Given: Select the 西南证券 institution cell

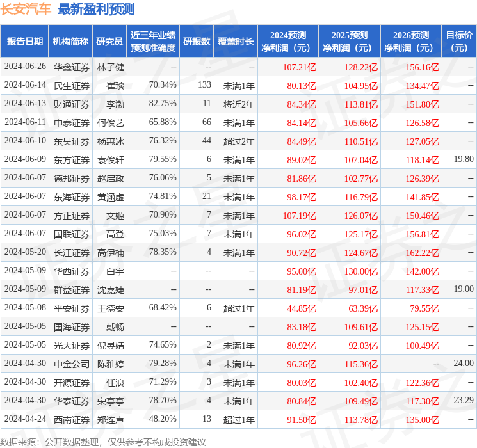Looking at the screenshot, I should (72, 420).
